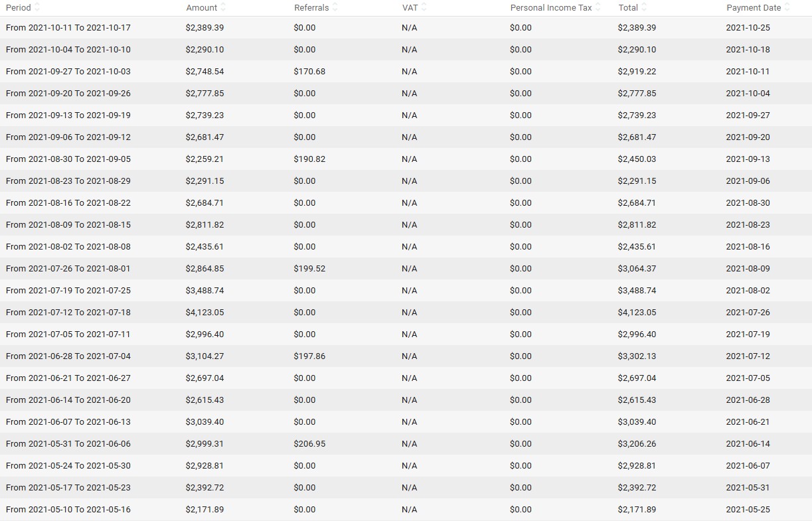Click the Period column header label
812x521 pixels.
(x=19, y=8)
